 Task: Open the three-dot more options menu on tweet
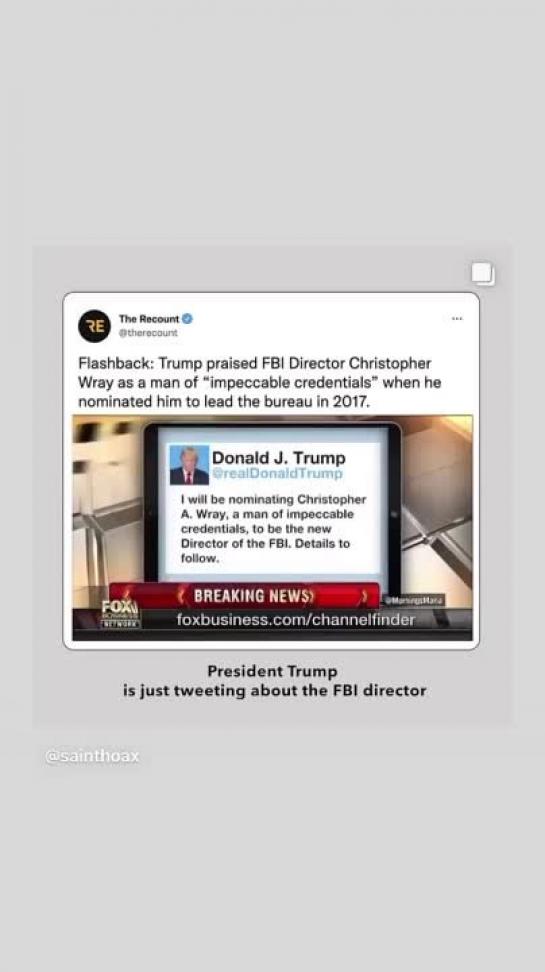coord(457,319)
